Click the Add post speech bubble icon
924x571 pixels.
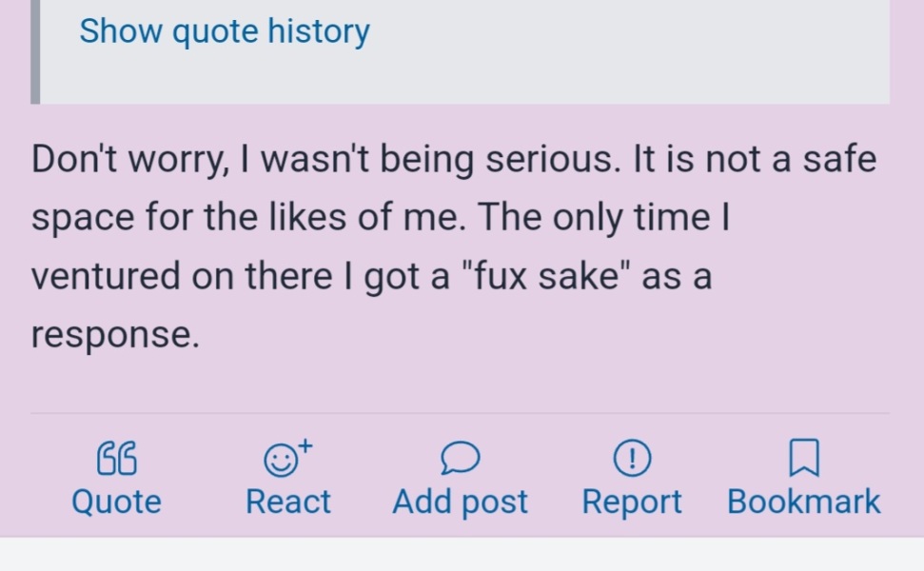coord(460,461)
